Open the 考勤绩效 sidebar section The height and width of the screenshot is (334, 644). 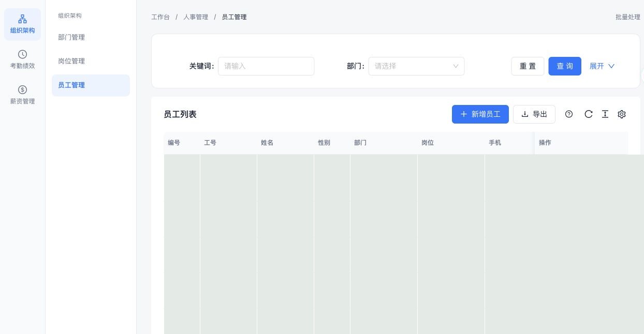(x=22, y=59)
